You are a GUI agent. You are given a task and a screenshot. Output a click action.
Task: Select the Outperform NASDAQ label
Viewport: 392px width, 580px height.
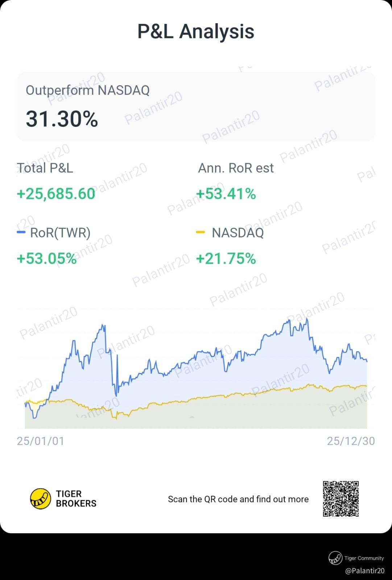pos(87,90)
